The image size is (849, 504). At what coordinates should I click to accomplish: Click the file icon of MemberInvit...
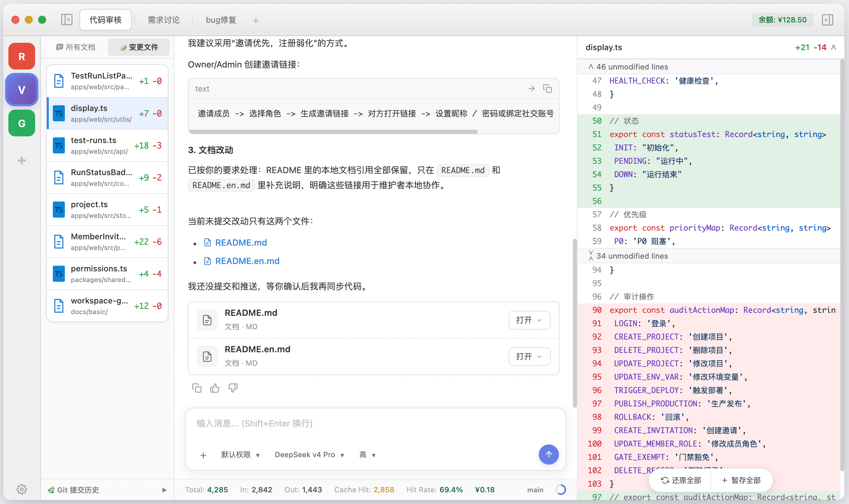[x=59, y=241]
